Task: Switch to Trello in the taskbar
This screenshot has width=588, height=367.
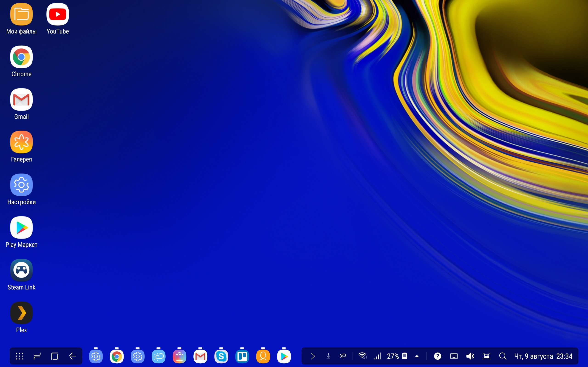Action: (242, 356)
